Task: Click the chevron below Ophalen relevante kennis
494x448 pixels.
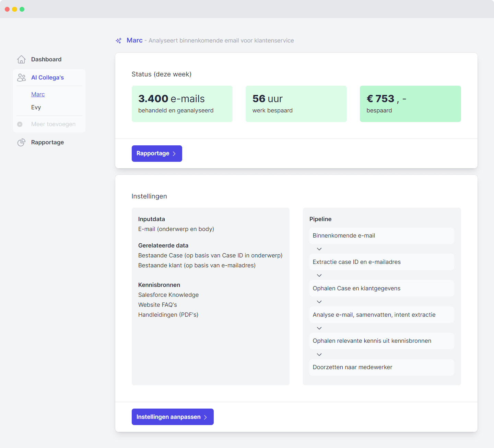Action: pyautogui.click(x=319, y=354)
